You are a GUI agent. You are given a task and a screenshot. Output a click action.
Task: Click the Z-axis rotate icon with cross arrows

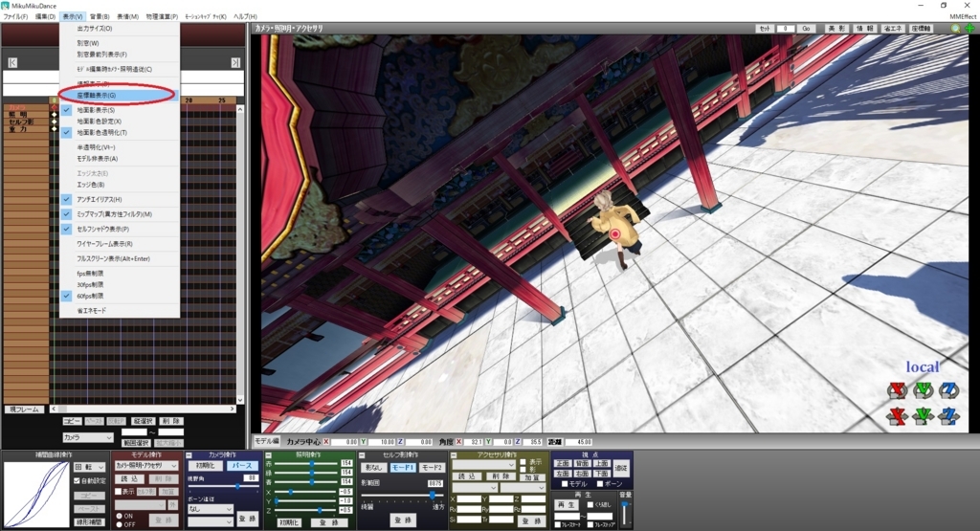point(948,415)
